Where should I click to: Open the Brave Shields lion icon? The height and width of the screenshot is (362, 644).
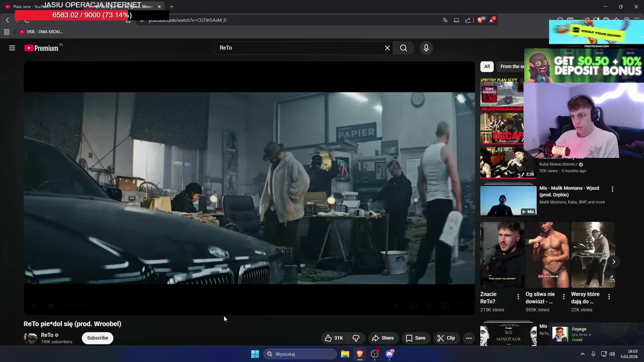tap(480, 20)
